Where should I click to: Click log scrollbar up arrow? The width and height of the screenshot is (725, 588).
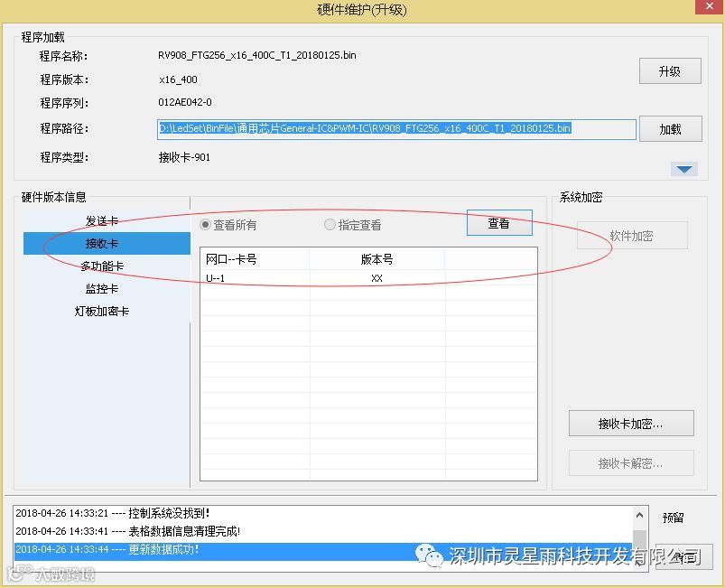[x=639, y=515]
